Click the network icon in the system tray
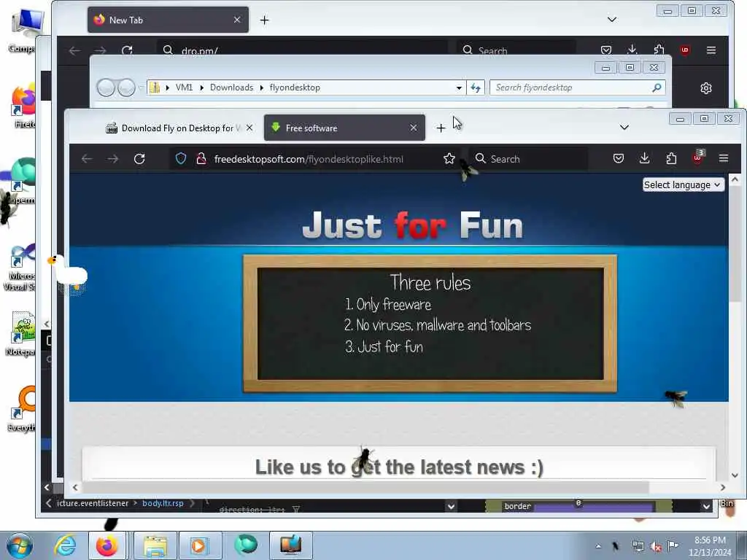 pyautogui.click(x=638, y=547)
